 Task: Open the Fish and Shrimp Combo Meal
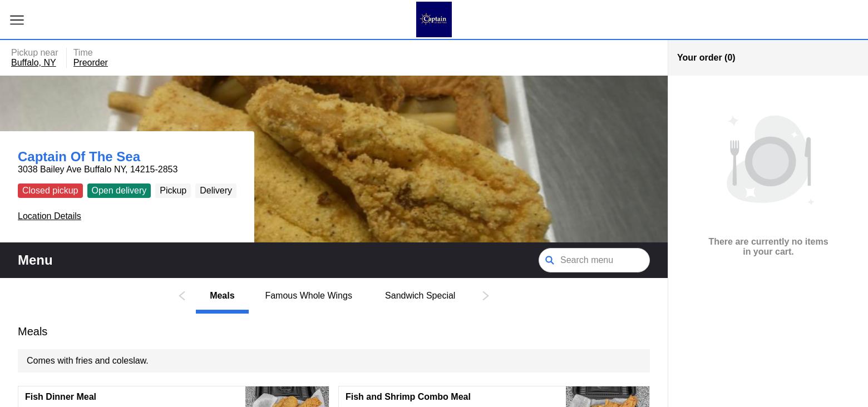coord(408,396)
